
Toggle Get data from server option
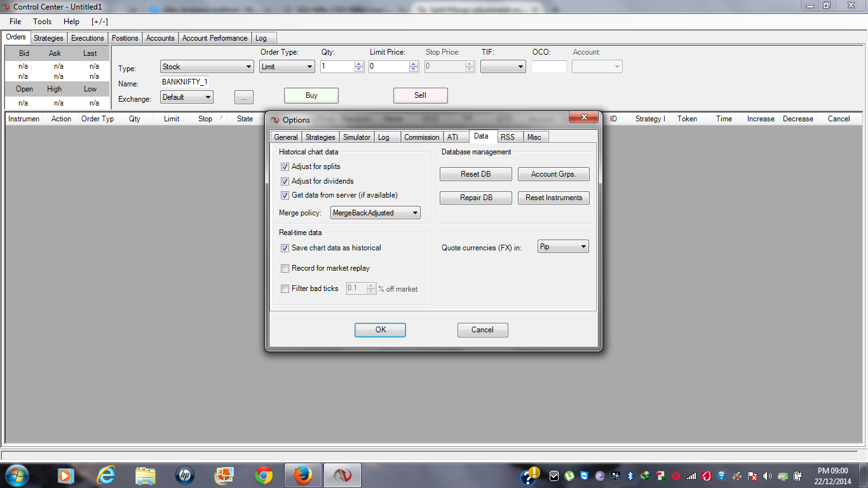click(x=285, y=195)
